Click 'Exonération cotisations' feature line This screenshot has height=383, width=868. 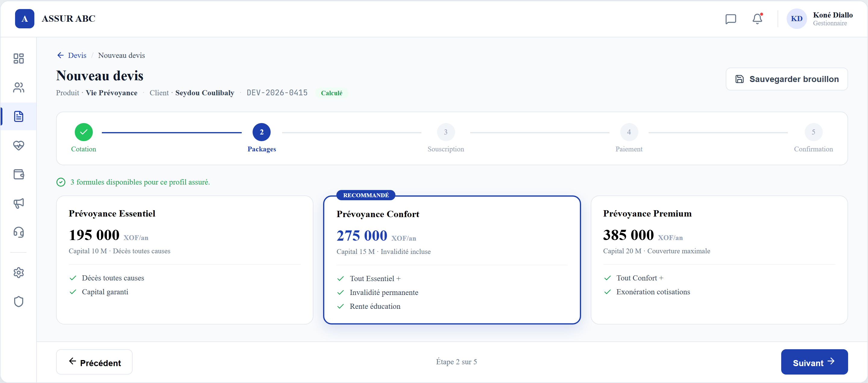click(x=653, y=292)
